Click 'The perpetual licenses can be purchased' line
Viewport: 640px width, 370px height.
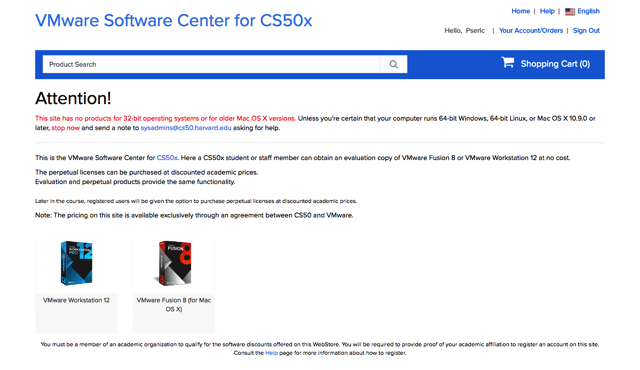147,172
